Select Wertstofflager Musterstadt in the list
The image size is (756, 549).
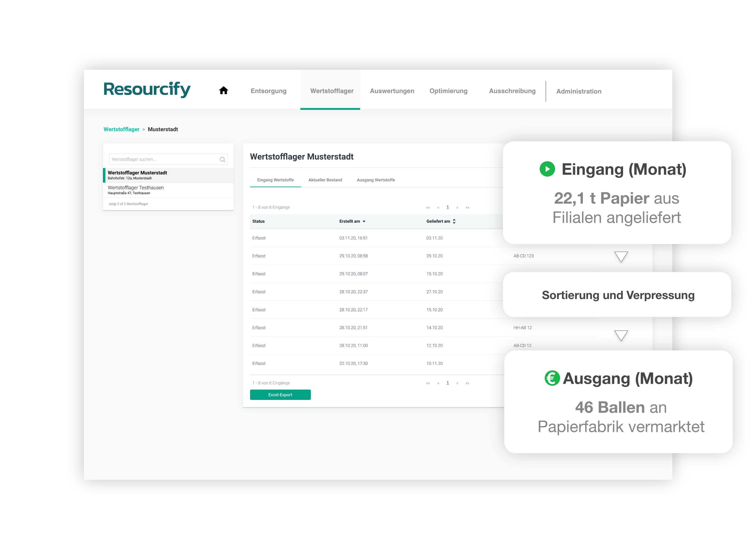click(168, 175)
